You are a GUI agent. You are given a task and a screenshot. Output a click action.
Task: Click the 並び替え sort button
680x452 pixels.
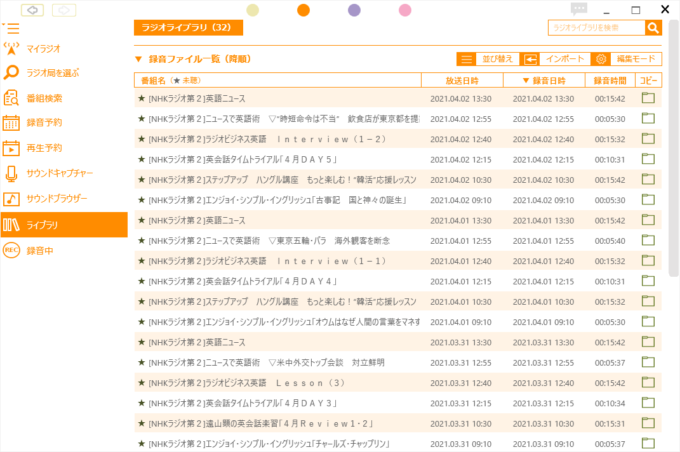coord(497,59)
